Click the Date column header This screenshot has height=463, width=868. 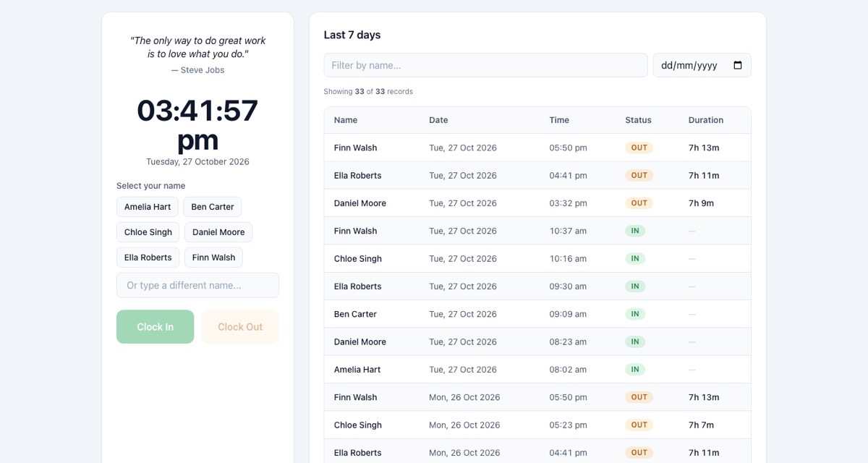click(x=438, y=120)
